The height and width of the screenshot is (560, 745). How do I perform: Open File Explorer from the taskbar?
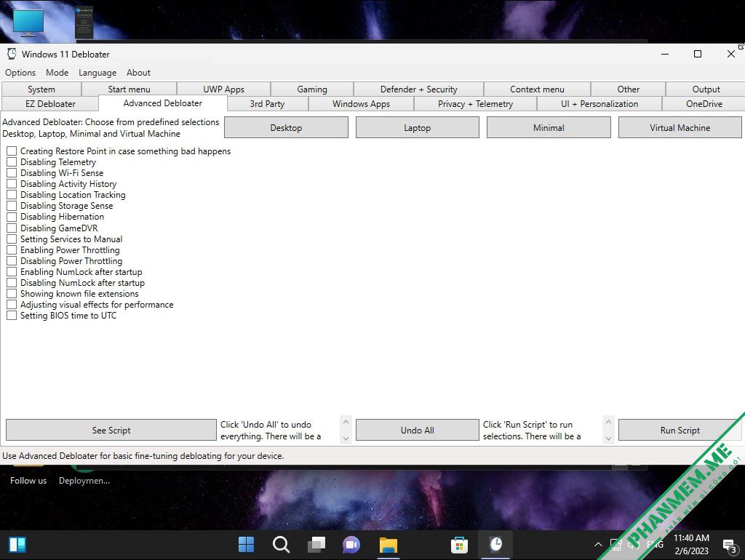coord(389,544)
